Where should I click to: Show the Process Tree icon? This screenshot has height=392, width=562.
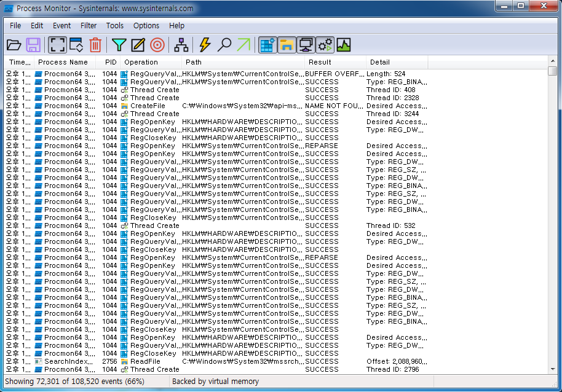pyautogui.click(x=181, y=45)
